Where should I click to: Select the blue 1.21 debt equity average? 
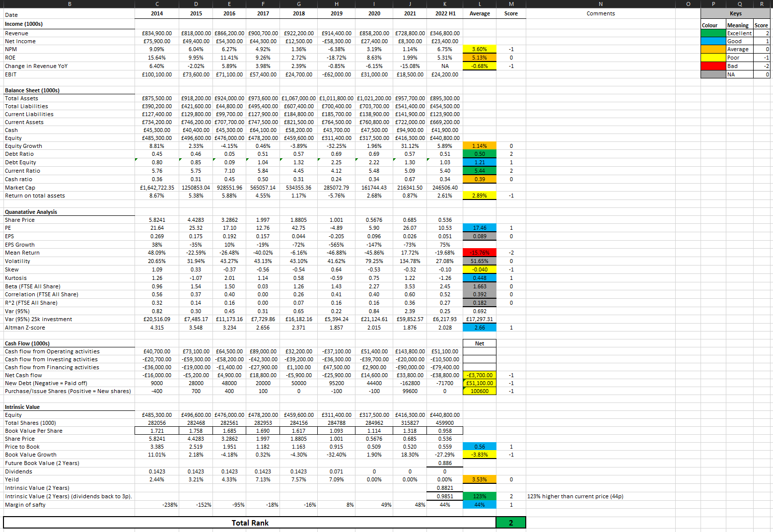(480, 162)
